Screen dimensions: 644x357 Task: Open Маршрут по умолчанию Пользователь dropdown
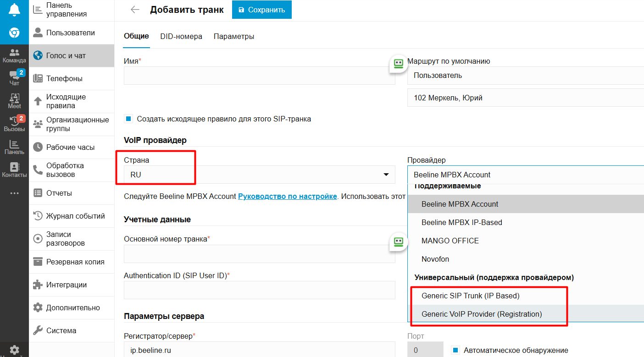pos(526,75)
